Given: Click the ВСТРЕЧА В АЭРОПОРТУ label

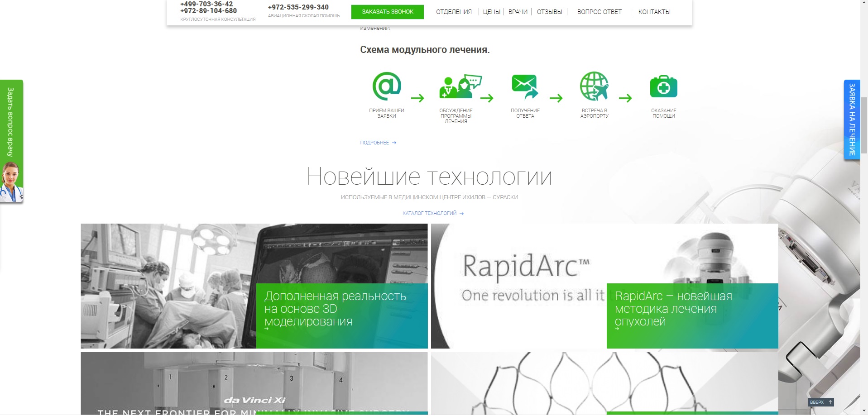Looking at the screenshot, I should 594,113.
